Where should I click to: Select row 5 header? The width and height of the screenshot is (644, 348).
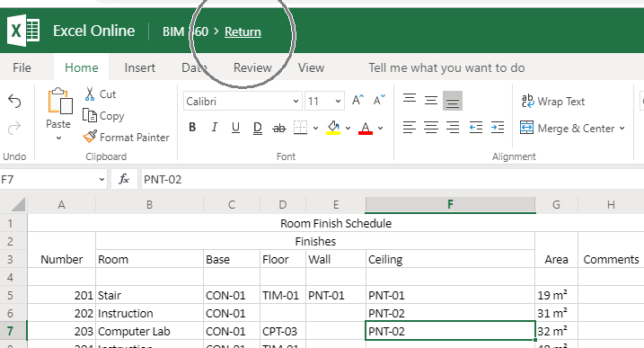coord(13,295)
